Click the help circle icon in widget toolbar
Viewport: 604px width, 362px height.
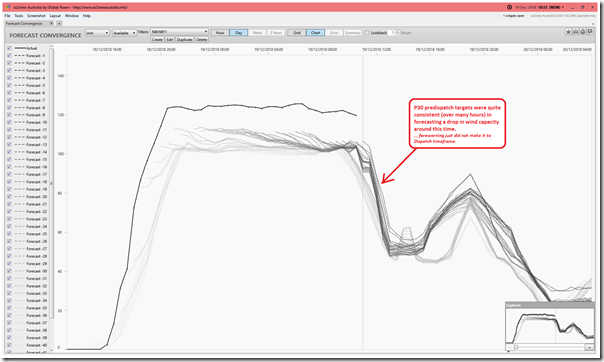click(x=583, y=32)
